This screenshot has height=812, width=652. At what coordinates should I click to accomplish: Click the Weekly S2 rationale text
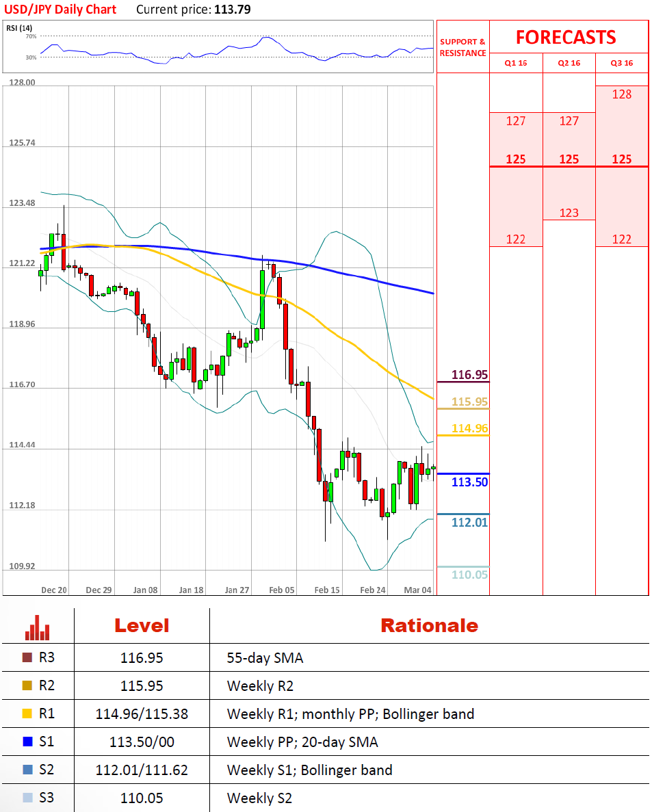point(259,798)
